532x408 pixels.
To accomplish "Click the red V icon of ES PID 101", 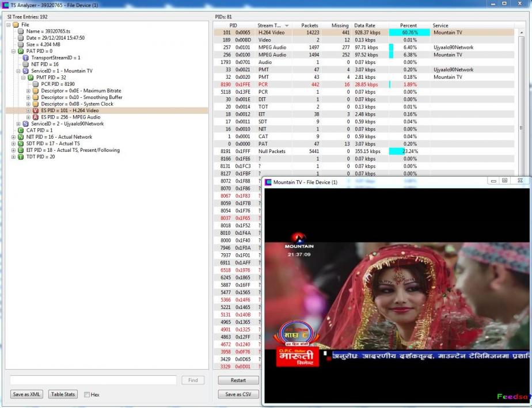I will coord(36,110).
